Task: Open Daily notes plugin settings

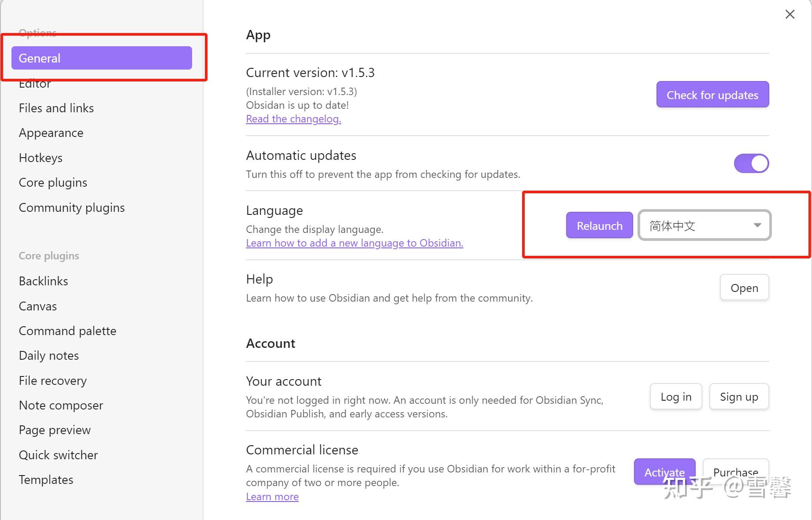Action: click(49, 356)
